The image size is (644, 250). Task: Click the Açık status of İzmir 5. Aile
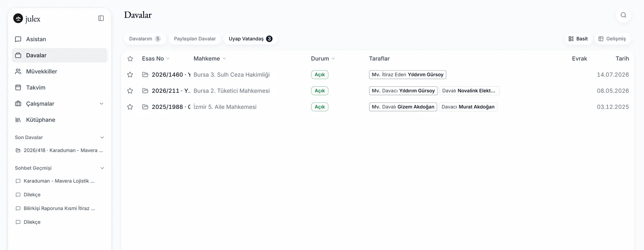coord(320,107)
